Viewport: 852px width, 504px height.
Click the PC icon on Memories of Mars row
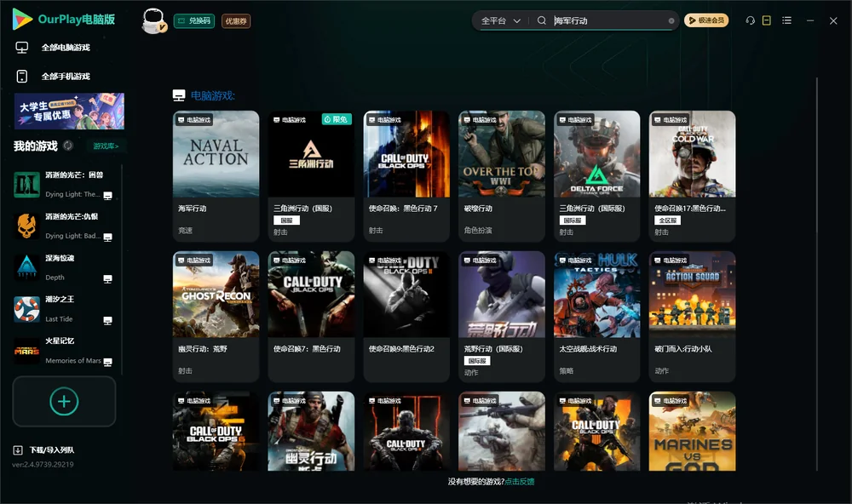click(107, 362)
